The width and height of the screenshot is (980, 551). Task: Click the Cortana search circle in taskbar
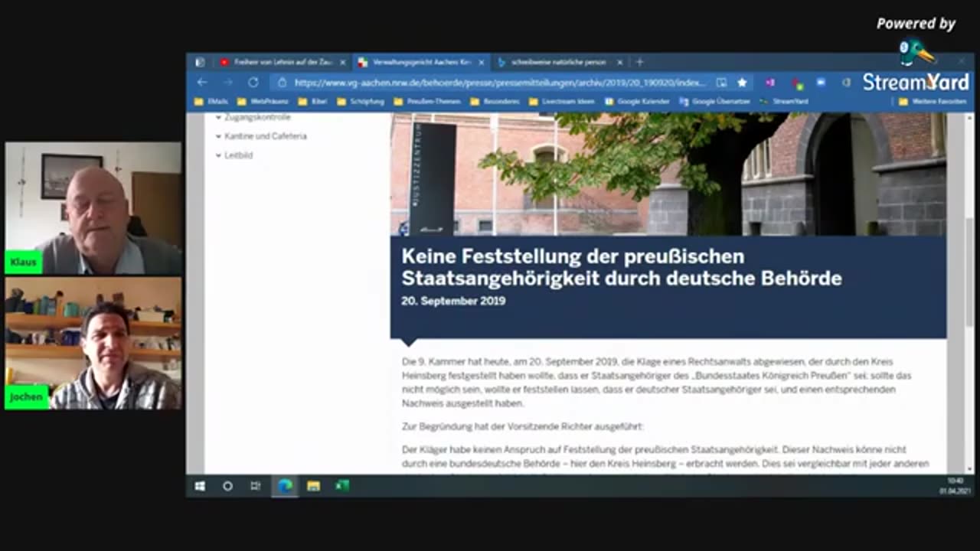[x=227, y=486]
